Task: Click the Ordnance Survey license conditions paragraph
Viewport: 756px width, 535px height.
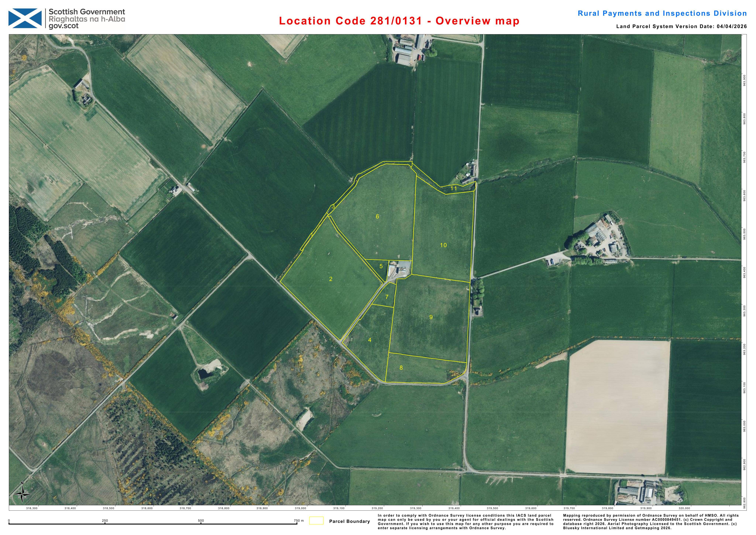Action: pyautogui.click(x=466, y=522)
